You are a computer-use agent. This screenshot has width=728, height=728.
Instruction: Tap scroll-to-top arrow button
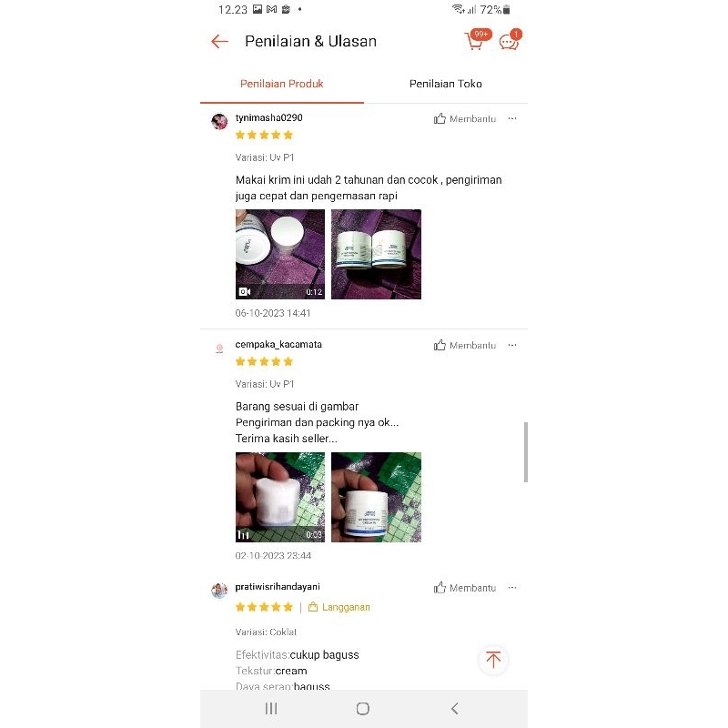point(493,659)
